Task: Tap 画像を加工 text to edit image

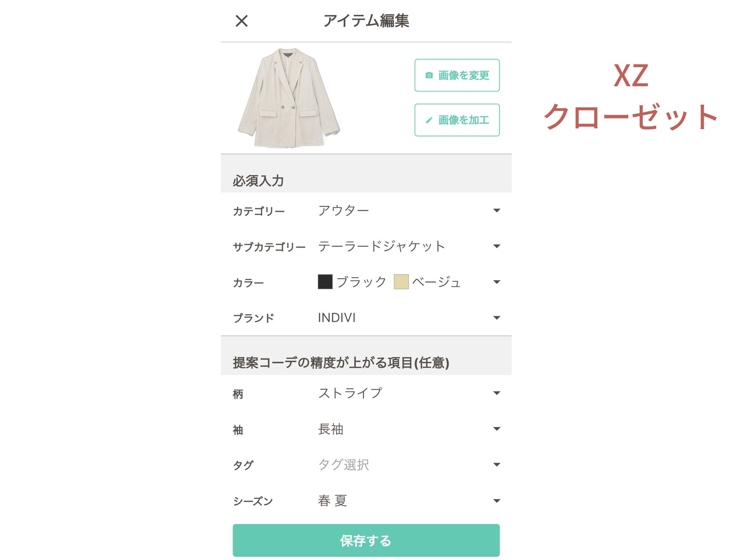Action: [x=464, y=120]
